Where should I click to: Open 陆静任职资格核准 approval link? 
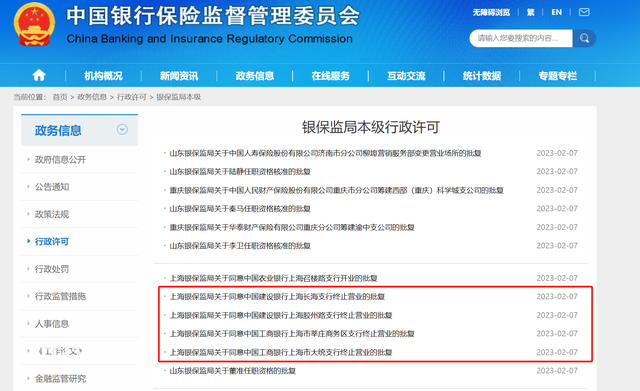click(x=240, y=172)
